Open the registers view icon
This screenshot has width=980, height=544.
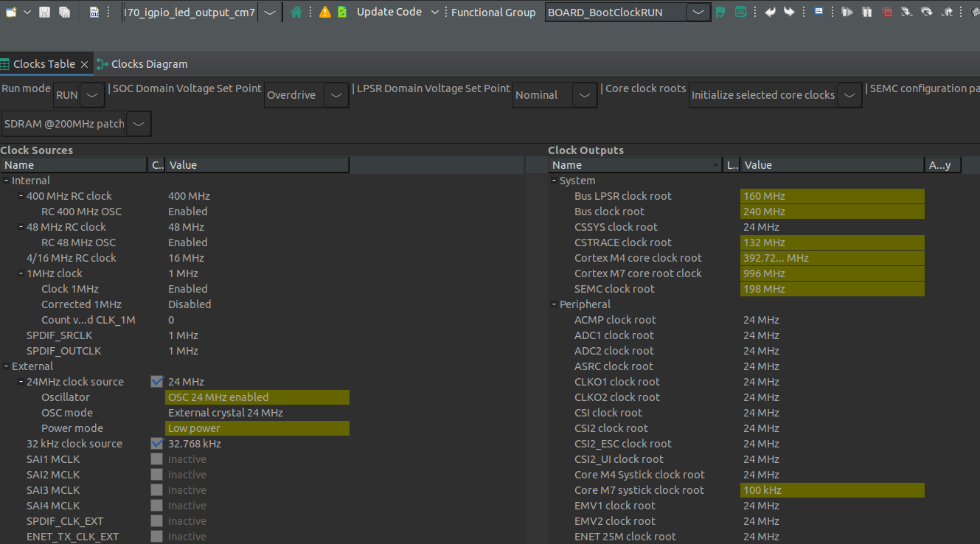pyautogui.click(x=94, y=12)
